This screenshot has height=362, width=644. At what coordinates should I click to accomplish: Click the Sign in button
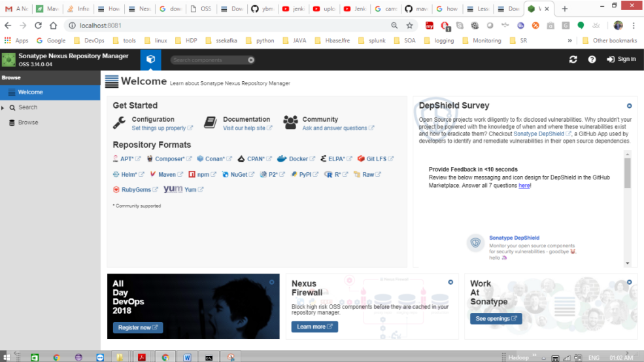tap(621, 59)
